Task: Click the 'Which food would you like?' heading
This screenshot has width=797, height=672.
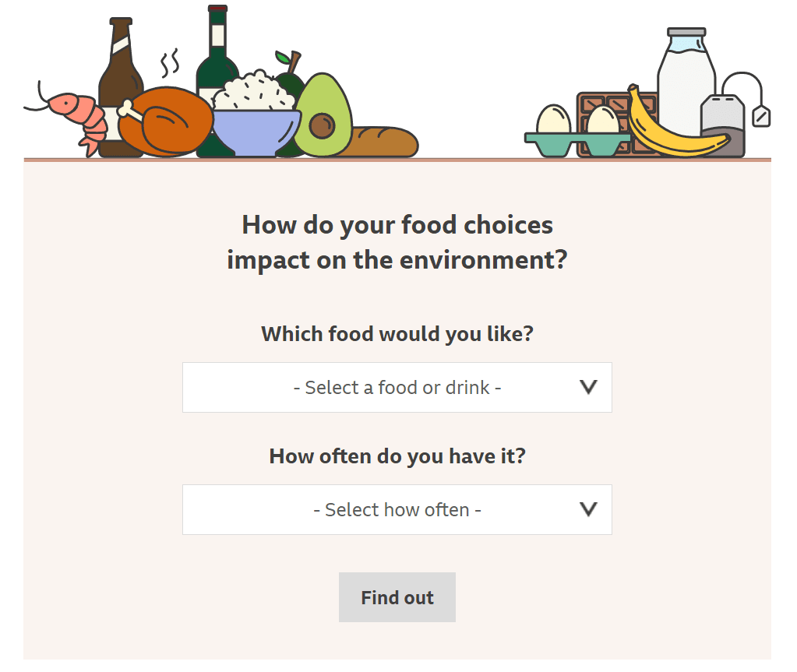Action: [397, 334]
